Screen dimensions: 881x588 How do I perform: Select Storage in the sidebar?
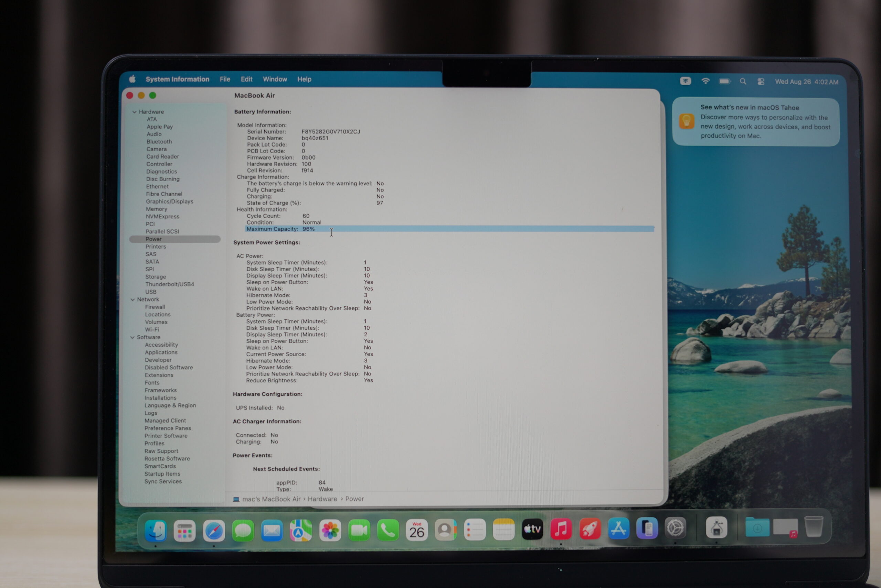pos(156,276)
